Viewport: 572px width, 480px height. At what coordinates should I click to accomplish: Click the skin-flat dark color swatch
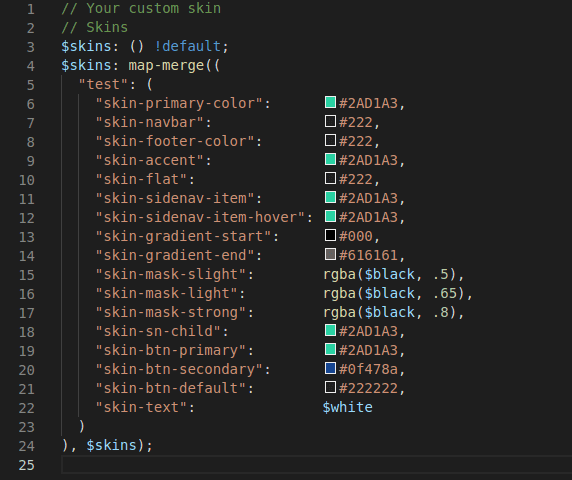pyautogui.click(x=330, y=178)
